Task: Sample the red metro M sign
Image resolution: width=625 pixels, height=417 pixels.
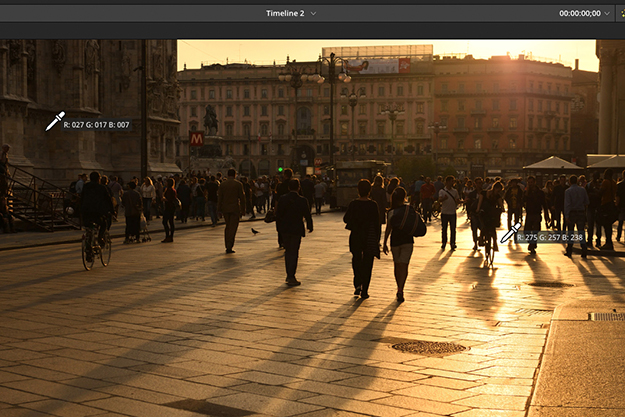Action: (x=196, y=139)
